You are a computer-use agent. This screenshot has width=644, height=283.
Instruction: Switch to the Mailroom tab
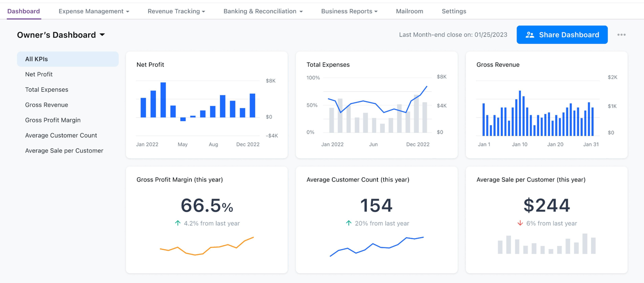point(409,11)
